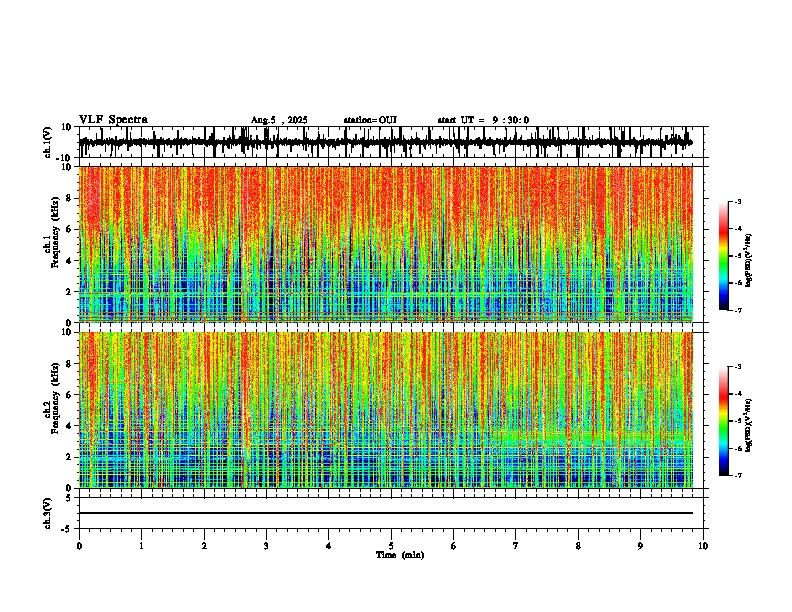
Task: Click the '2' tick on the time axis
Action: 204,546
